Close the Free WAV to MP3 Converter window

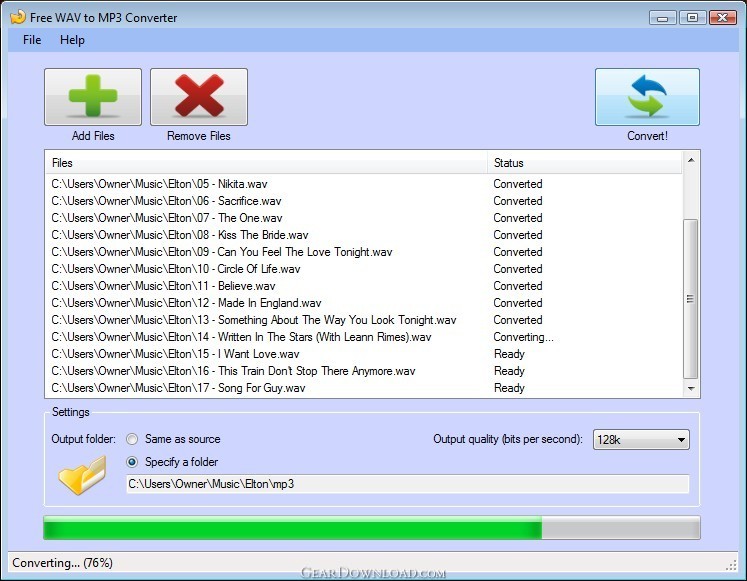[x=723, y=18]
